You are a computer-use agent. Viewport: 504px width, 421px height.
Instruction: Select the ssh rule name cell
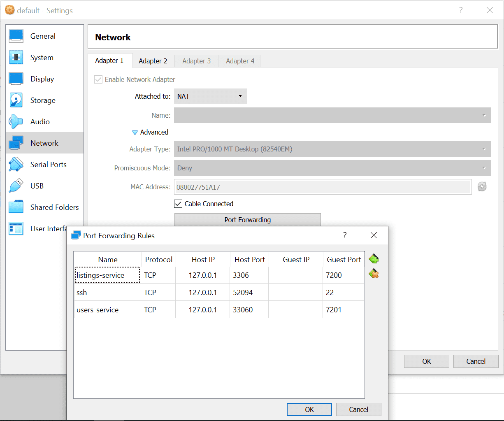(107, 293)
